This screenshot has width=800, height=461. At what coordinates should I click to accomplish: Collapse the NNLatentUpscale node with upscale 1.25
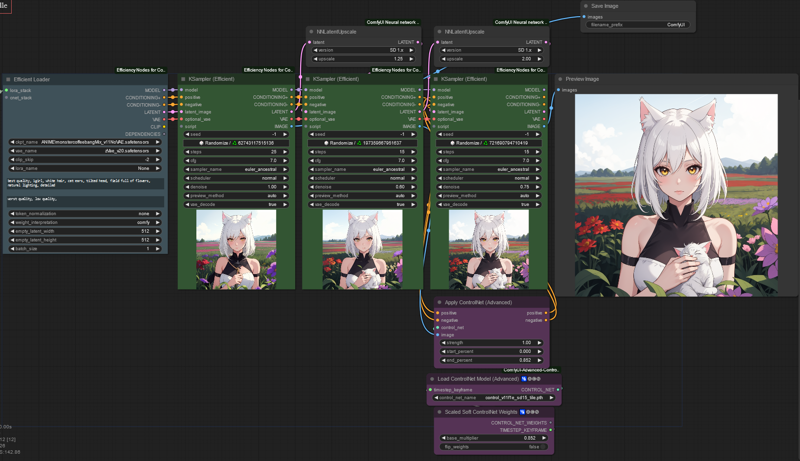click(x=311, y=32)
